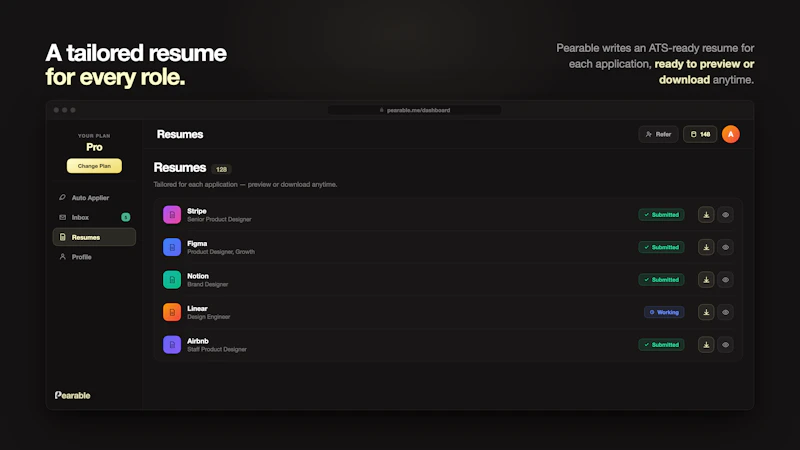Select the Notion company name
Screen dimensions: 800x450
click(x=198, y=276)
